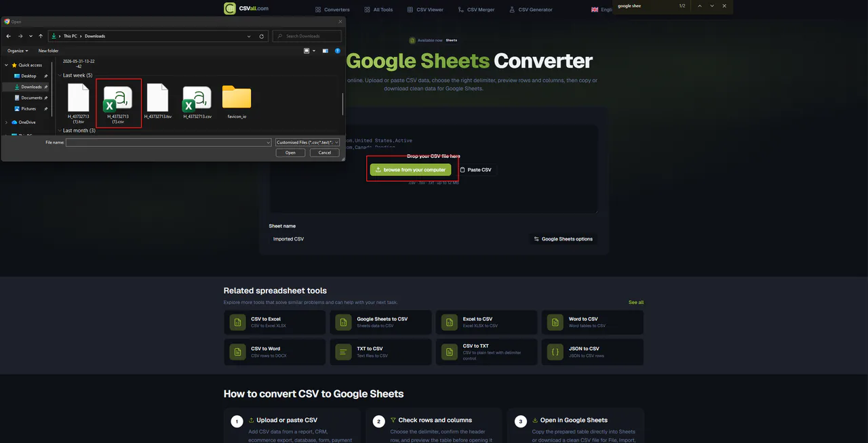868x443 pixels.
Task: Toggle the preview pane icon
Action: [x=325, y=51]
